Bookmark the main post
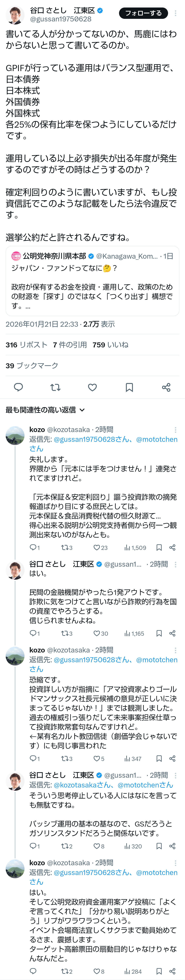185x980 pixels. 129,387
